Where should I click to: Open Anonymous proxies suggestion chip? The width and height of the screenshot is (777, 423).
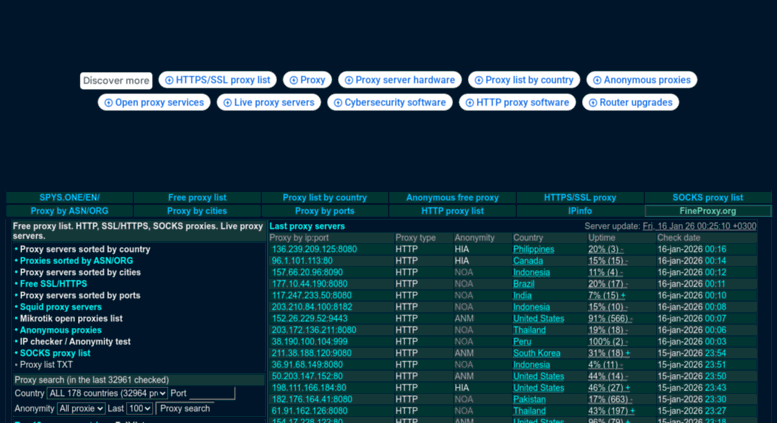(x=642, y=80)
